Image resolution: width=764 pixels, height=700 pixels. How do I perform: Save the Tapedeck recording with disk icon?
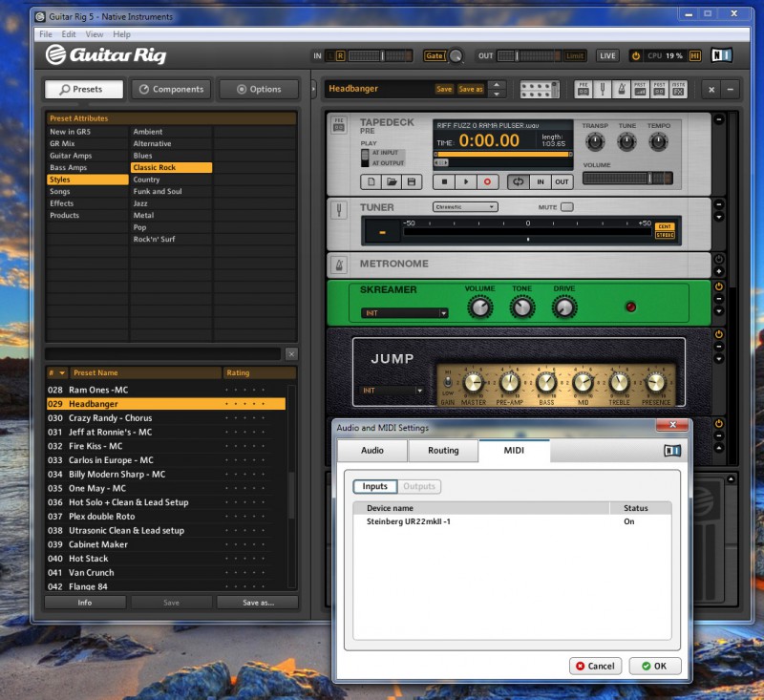point(412,181)
